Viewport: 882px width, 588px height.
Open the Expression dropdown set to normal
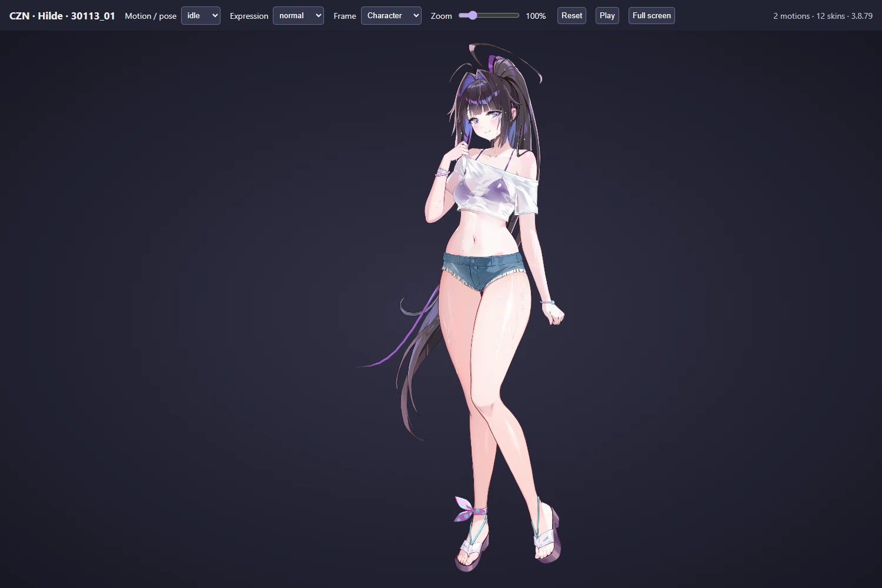298,16
